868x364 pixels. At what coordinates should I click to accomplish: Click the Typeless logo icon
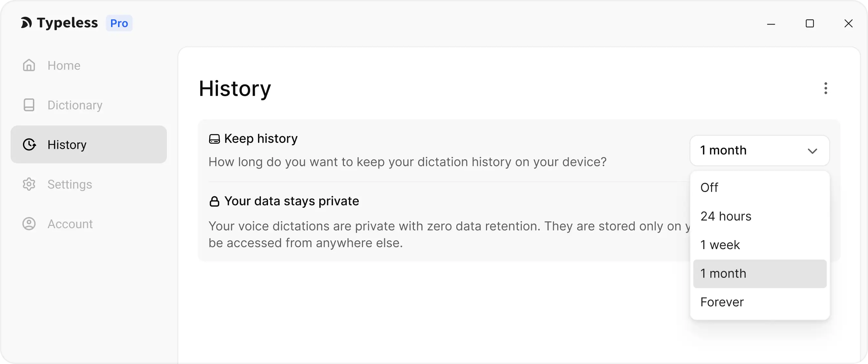coord(26,23)
